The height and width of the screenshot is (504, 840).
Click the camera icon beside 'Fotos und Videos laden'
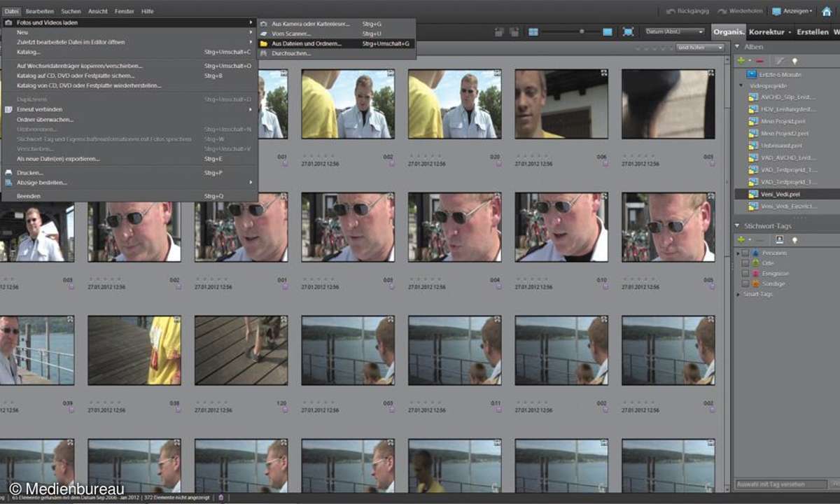pos(9,22)
